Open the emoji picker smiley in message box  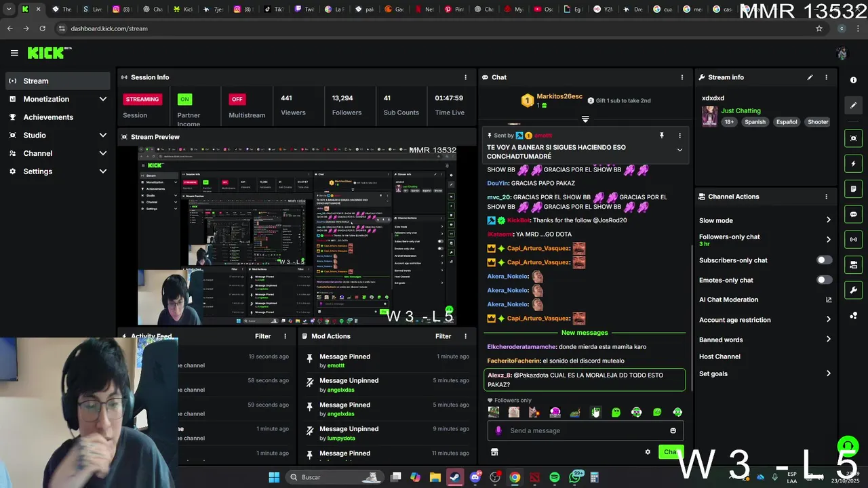(x=673, y=430)
